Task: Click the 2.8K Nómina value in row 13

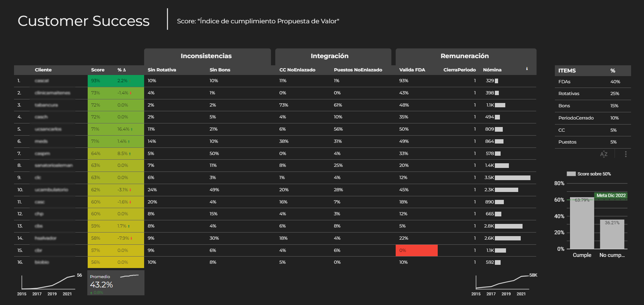Action: (489, 226)
